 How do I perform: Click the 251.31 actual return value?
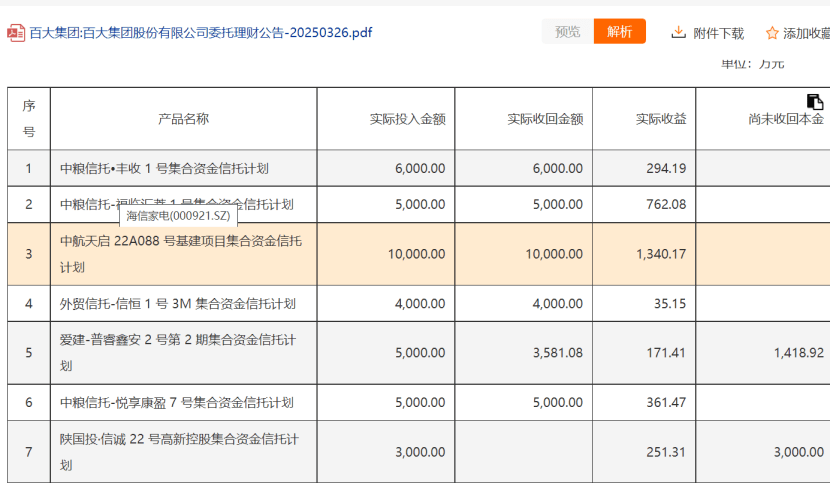666,452
